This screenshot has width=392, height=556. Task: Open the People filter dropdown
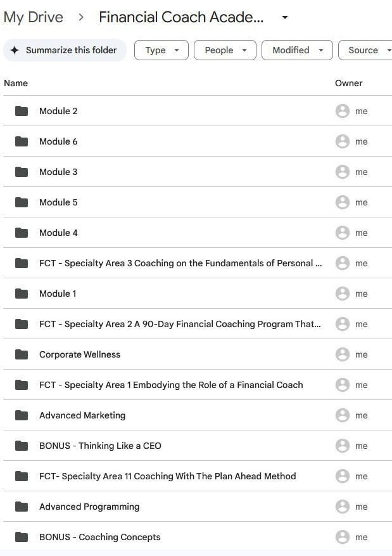pyautogui.click(x=225, y=50)
